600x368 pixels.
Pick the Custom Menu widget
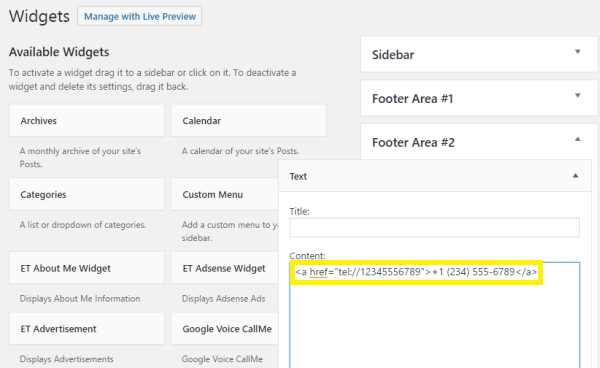(225, 194)
